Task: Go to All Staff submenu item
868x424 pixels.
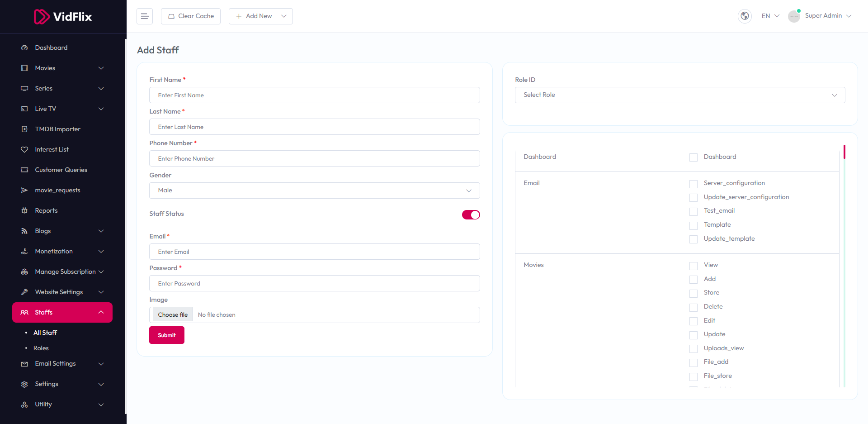Action: coord(45,333)
